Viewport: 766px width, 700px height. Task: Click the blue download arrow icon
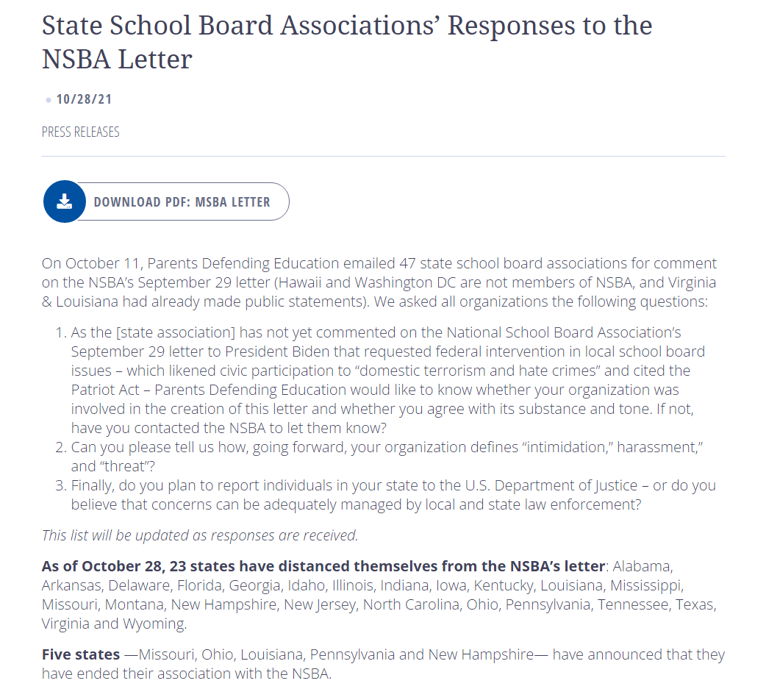pos(64,201)
